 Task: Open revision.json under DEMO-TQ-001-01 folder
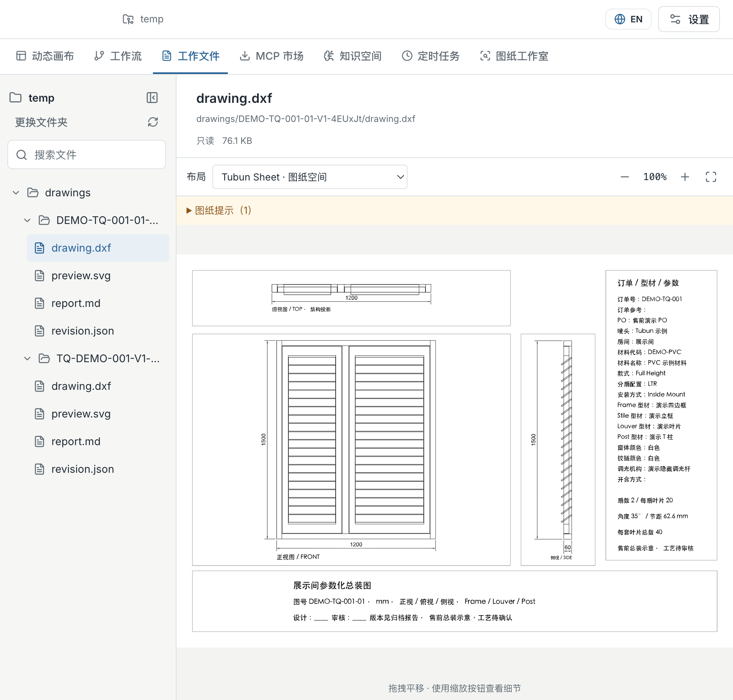pyautogui.click(x=98, y=331)
